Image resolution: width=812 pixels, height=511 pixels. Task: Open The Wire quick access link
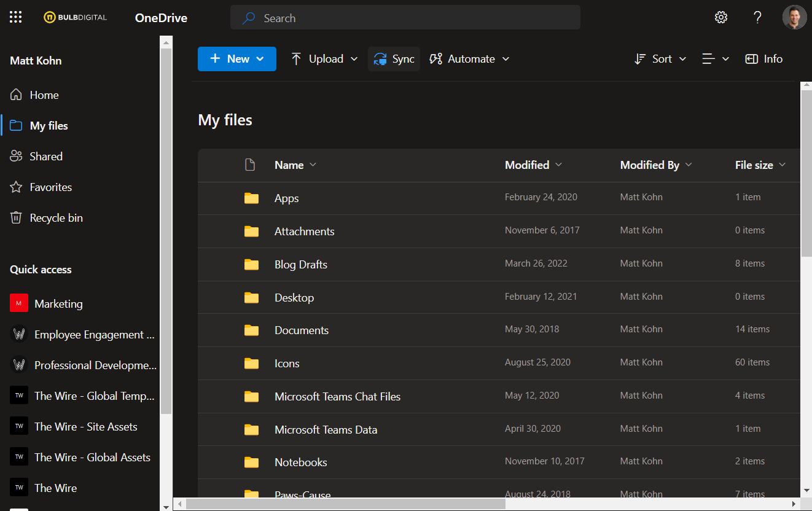click(56, 488)
